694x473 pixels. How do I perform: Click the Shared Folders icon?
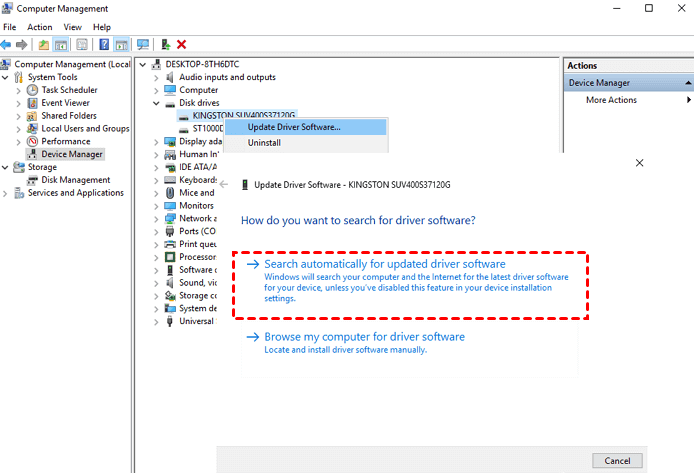[x=31, y=116]
